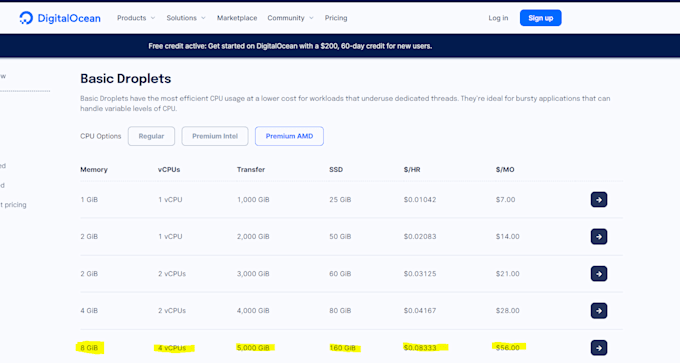This screenshot has height=363, width=680.
Task: Click the $0.03125 hourly price
Action: pos(420,274)
